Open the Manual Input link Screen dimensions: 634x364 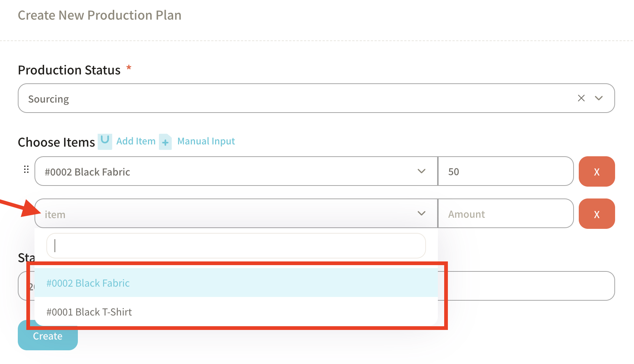(206, 141)
